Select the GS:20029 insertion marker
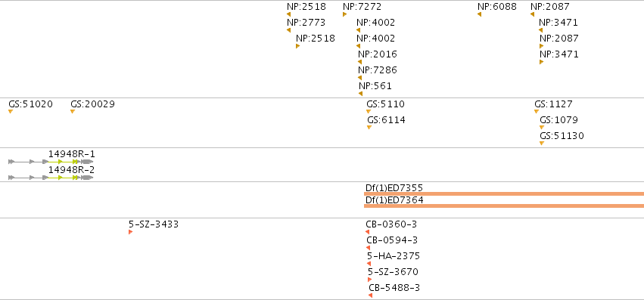This screenshot has width=644, height=300. coord(73,112)
